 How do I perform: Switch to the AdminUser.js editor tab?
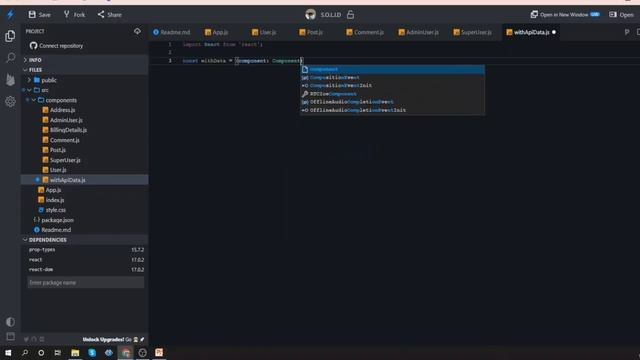419,32
